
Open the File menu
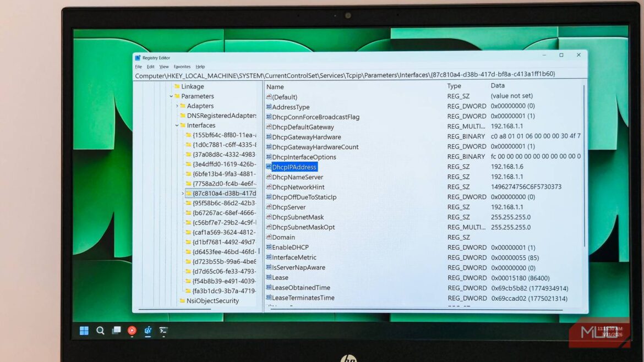click(x=138, y=66)
